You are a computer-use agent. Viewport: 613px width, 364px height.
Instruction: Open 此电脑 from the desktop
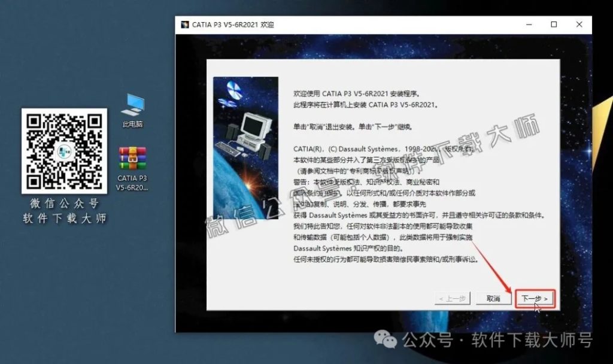[x=132, y=103]
